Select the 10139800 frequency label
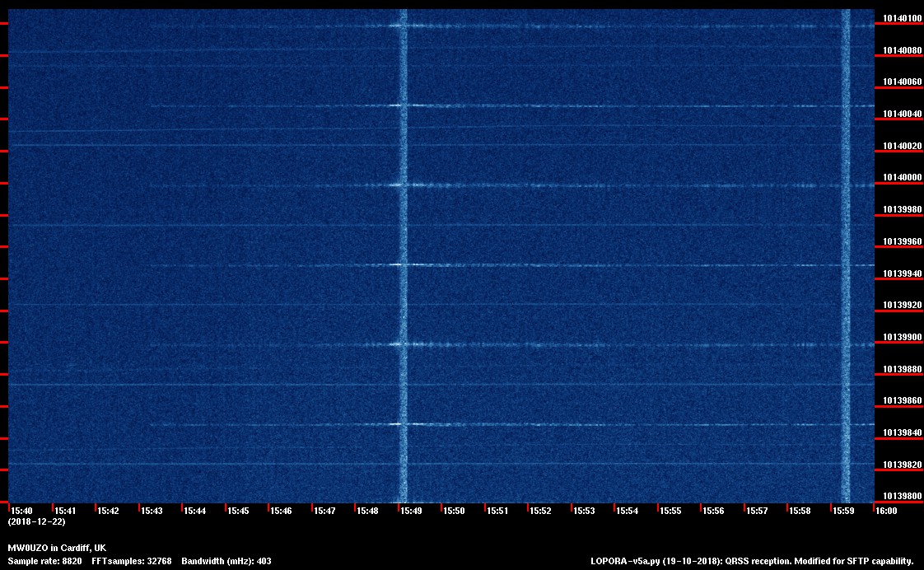The image size is (924, 570). pos(902,497)
